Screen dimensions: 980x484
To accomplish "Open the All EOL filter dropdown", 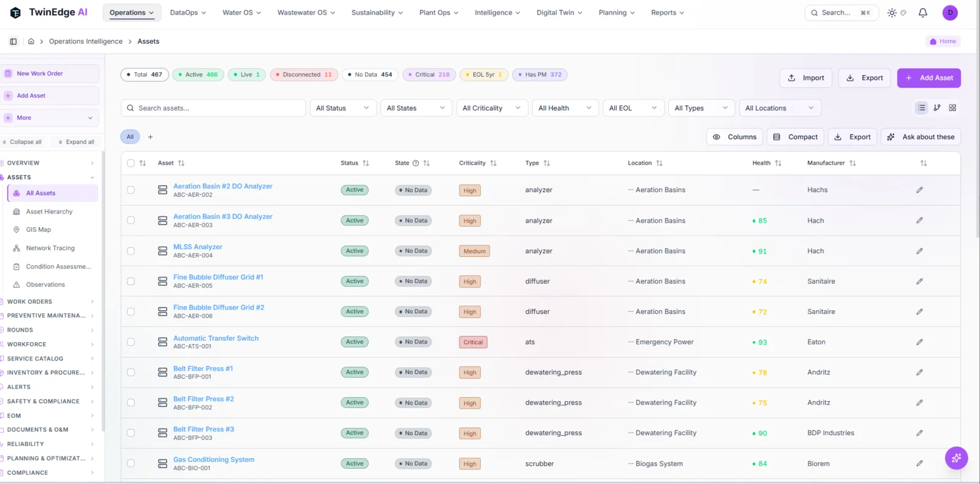I will [x=633, y=108].
